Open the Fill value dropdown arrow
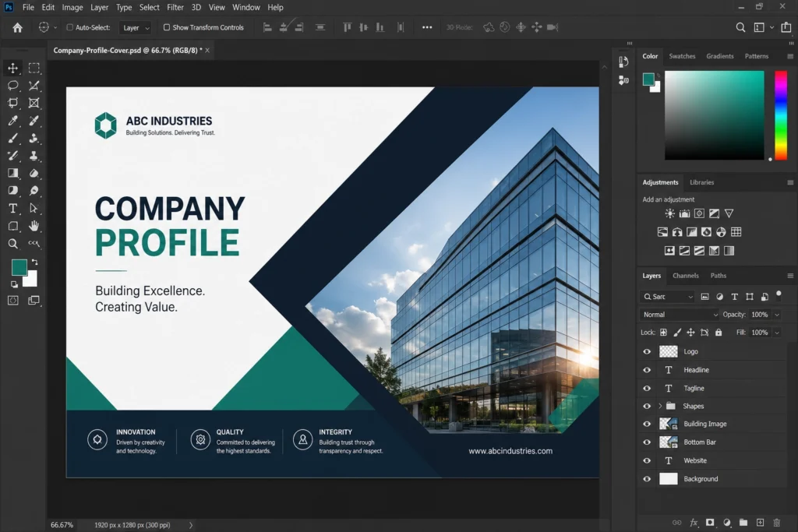Screen dimensions: 798x532 [x=777, y=333]
